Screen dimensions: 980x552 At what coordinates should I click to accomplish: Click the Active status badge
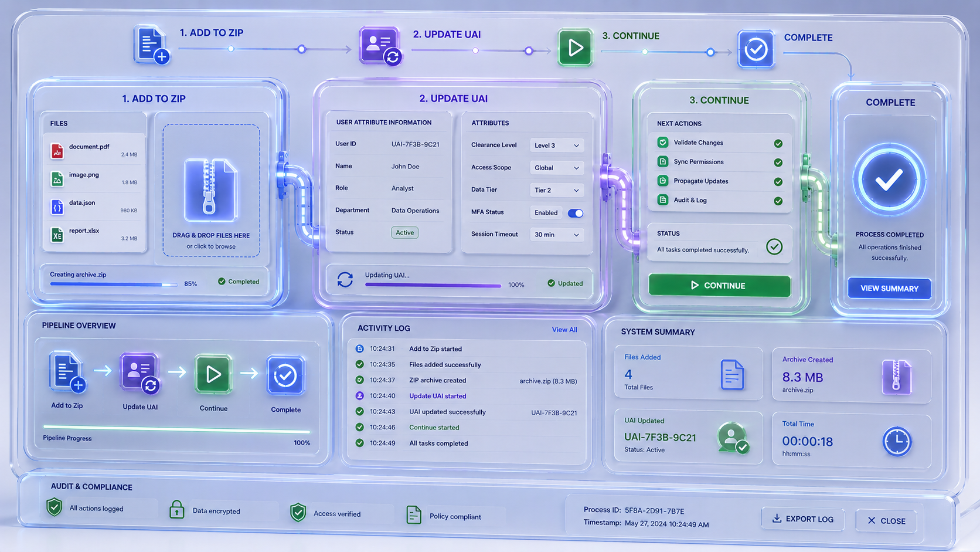click(404, 233)
